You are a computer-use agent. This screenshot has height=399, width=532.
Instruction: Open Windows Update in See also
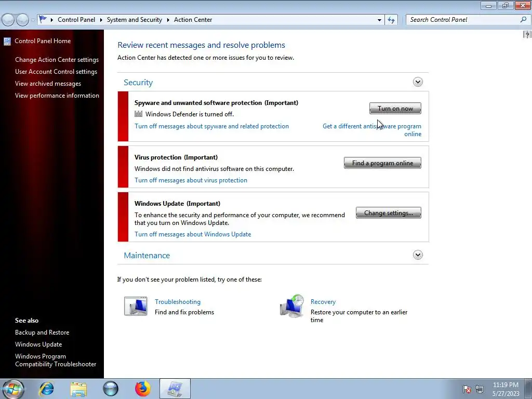click(x=38, y=344)
